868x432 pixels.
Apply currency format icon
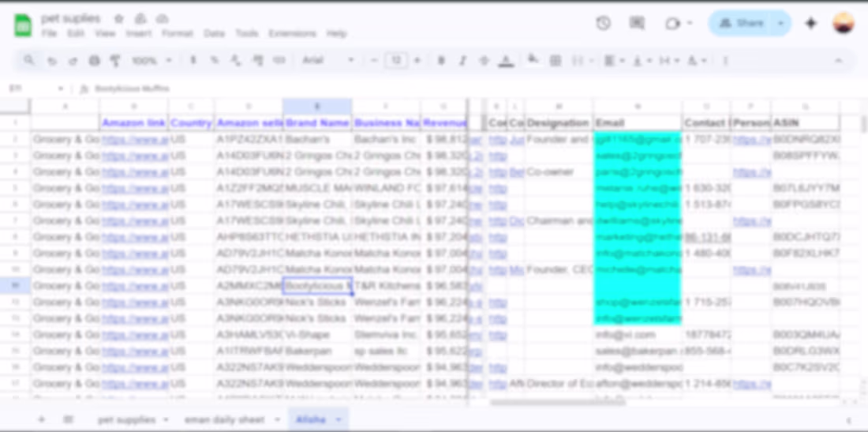click(x=193, y=60)
